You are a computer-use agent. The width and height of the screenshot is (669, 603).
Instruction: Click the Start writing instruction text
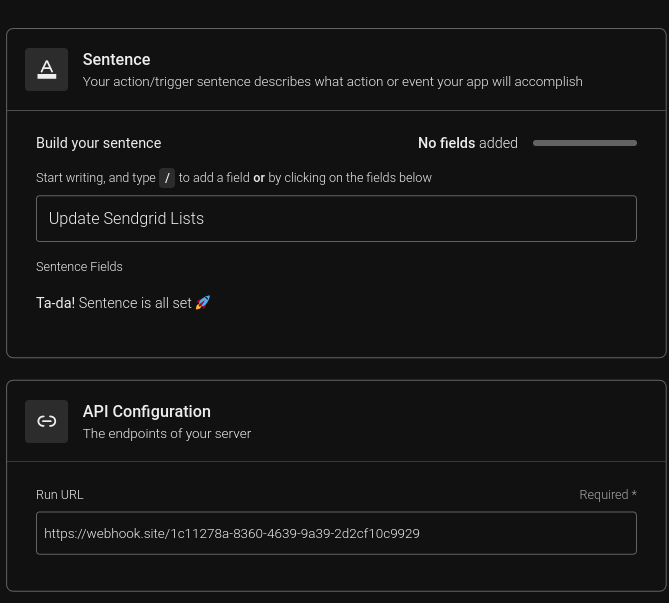[234, 178]
